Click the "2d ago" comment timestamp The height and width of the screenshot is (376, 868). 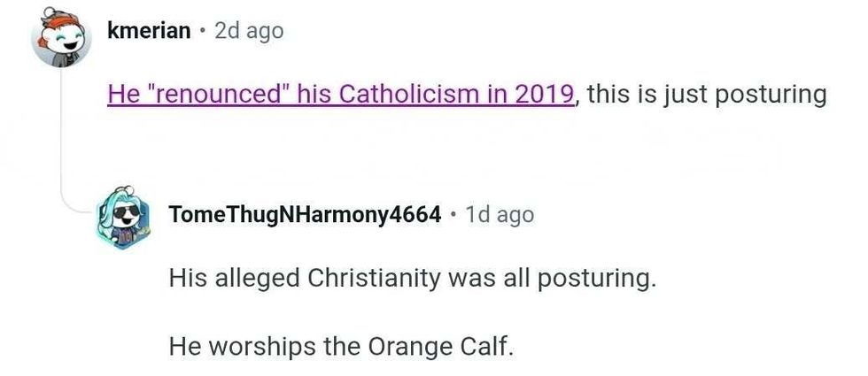coord(249,30)
